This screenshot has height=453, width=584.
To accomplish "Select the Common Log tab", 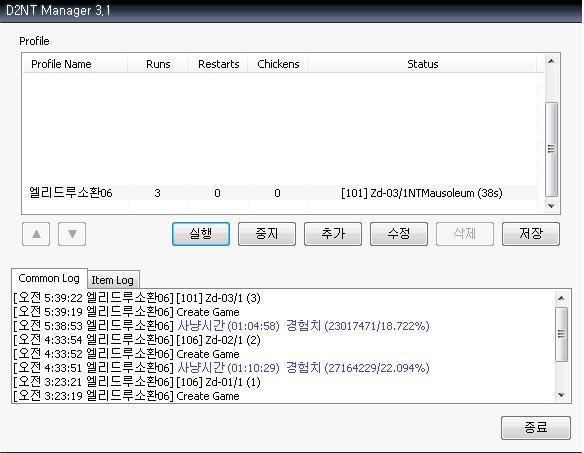I will coord(49,278).
